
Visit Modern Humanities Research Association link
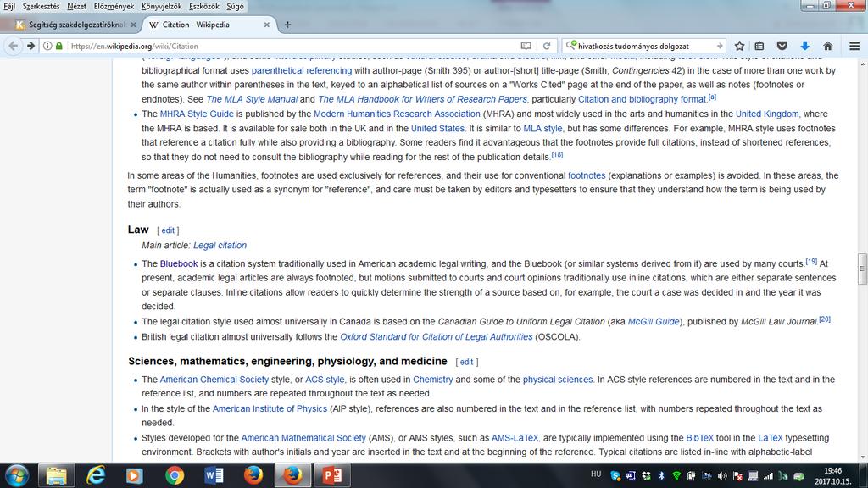(397, 114)
